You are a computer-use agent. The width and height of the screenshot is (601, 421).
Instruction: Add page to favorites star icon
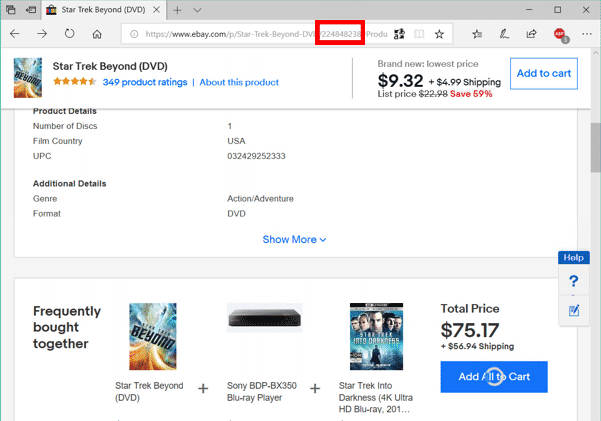(439, 33)
